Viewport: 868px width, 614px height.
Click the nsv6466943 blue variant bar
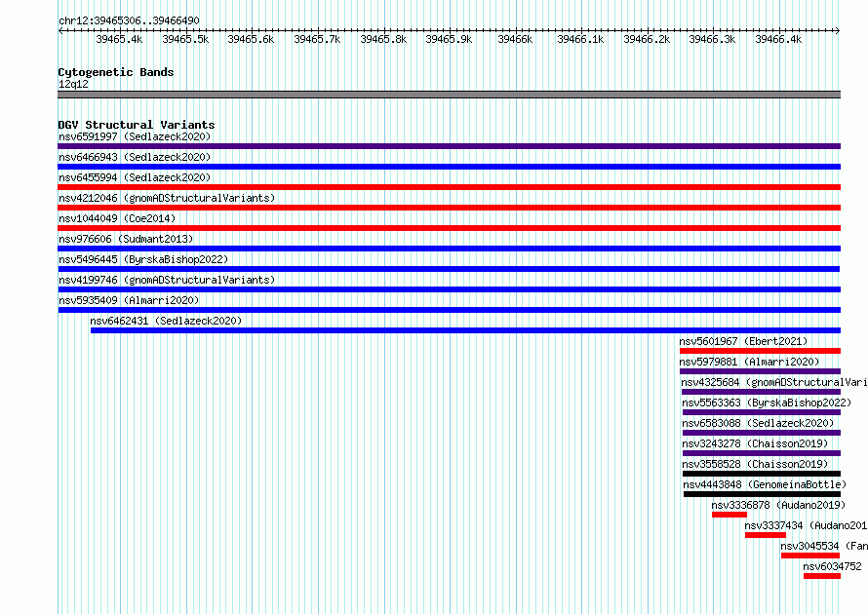[449, 167]
